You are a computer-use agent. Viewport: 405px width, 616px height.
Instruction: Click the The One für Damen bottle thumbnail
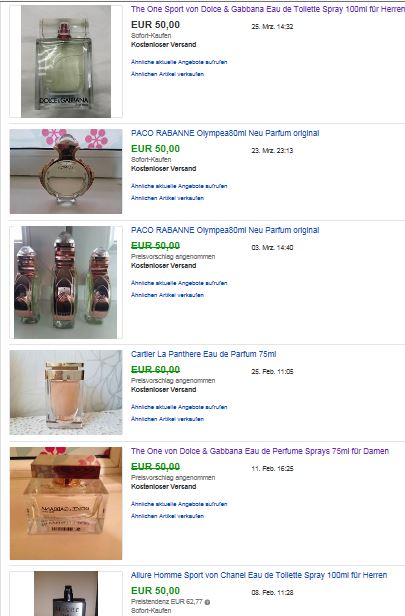(x=66, y=503)
